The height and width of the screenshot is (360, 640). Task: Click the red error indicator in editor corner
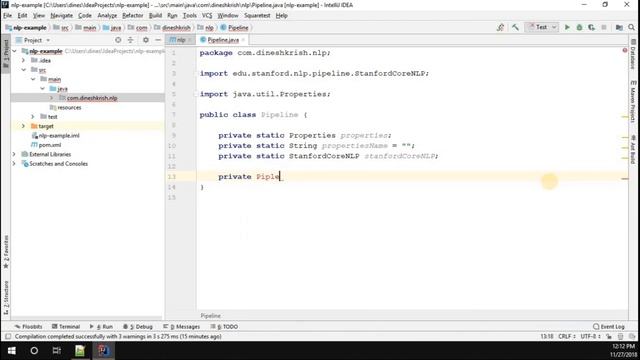pos(624,50)
